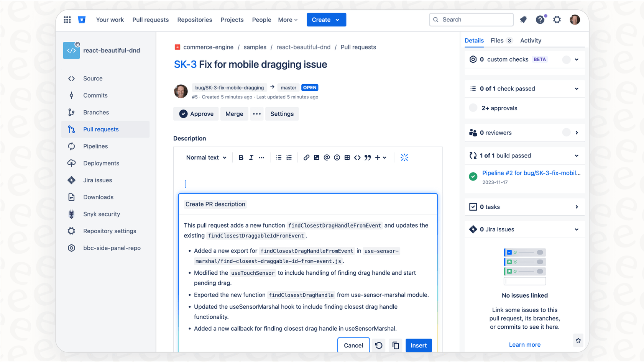
Task: Insert an emoji in the description
Action: (337, 157)
